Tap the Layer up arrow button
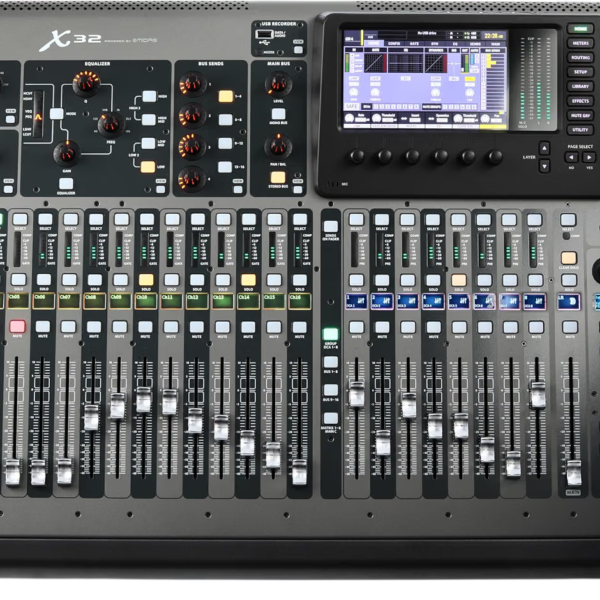Screen dimensions: 600x600 click(545, 148)
